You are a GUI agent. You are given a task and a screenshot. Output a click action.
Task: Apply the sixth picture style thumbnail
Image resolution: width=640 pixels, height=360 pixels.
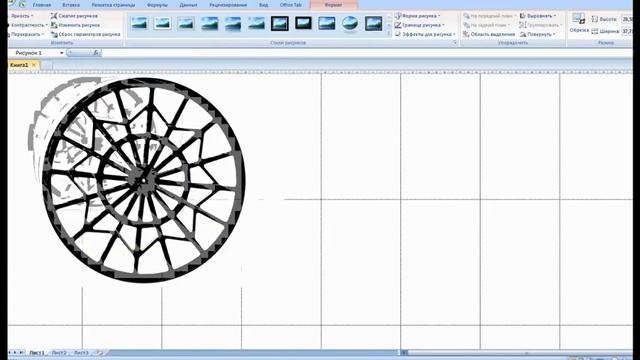tap(256, 23)
